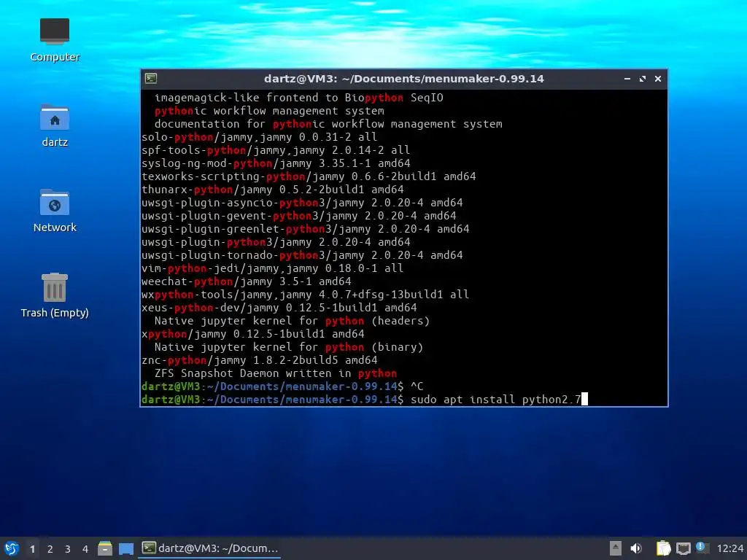
Task: Click the 'texworks-scripting-python' output line
Action: (309, 176)
